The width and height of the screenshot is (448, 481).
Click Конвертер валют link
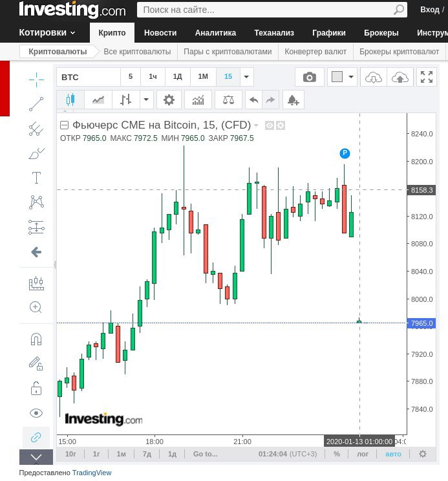[x=315, y=52]
